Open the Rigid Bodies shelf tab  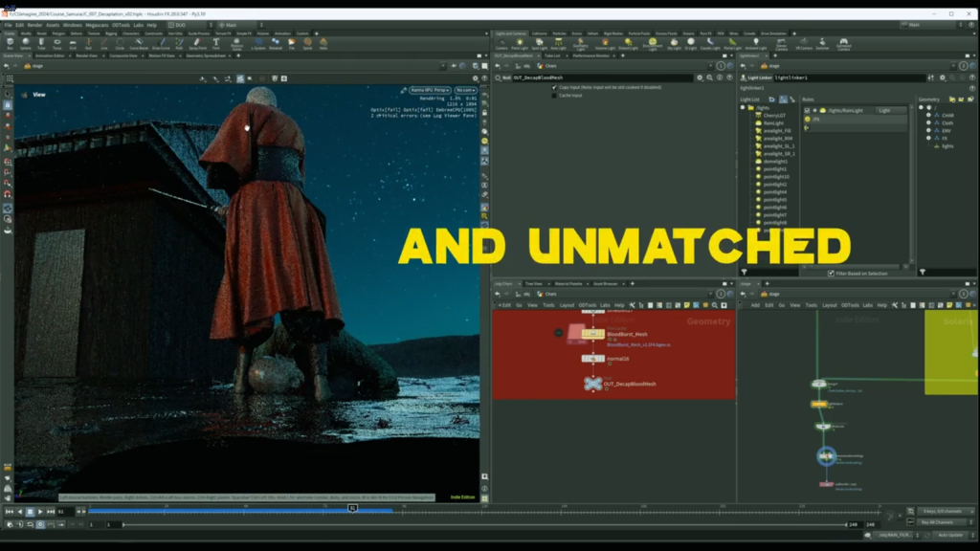613,33
